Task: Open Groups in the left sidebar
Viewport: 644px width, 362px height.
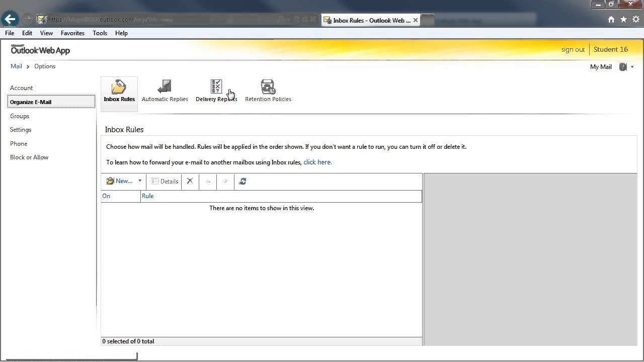Action: [20, 116]
